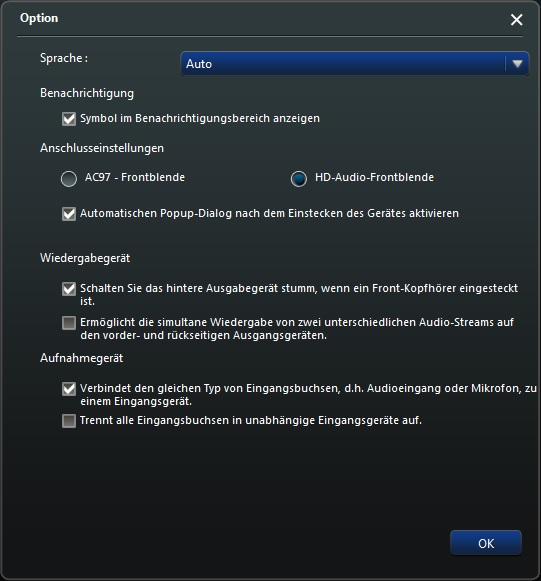Select the AC97 - Frontblende radio button
The image size is (541, 581).
point(69,179)
